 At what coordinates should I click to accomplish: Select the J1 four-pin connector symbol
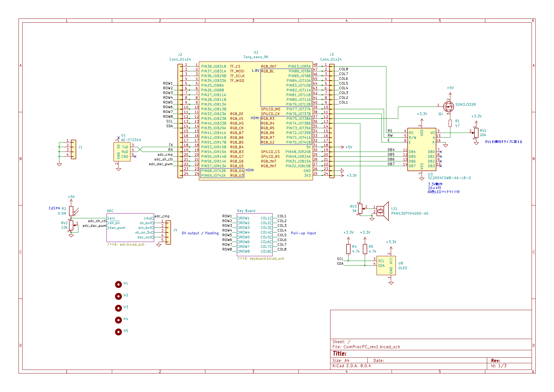[x=74, y=149]
